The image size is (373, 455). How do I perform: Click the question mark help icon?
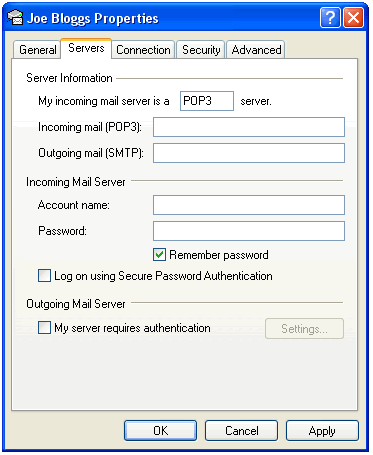coord(330,18)
